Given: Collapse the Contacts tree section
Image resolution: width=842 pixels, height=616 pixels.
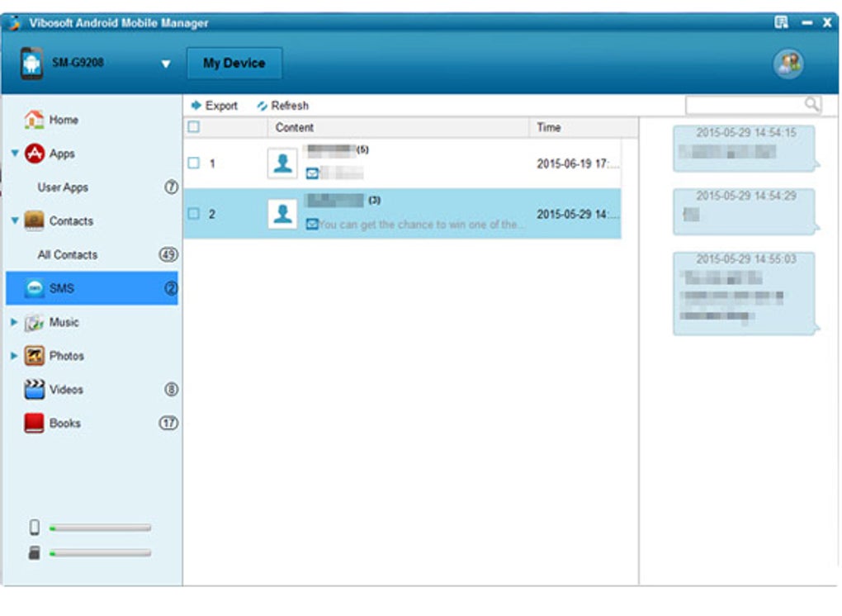Looking at the screenshot, I should pos(15,220).
